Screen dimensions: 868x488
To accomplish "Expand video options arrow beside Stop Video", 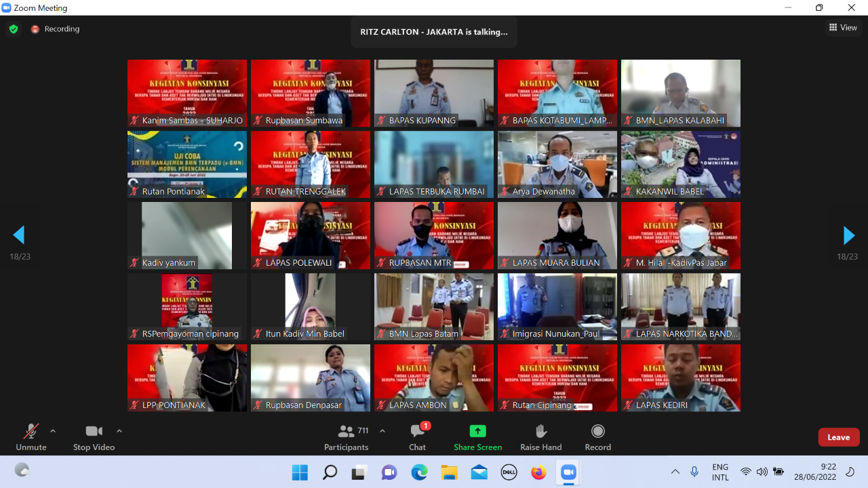I will pos(119,431).
